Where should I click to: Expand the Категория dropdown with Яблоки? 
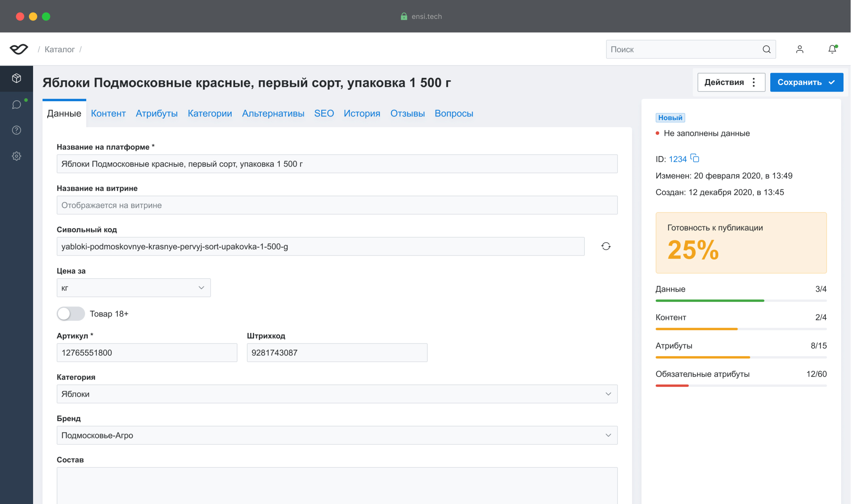point(337,394)
